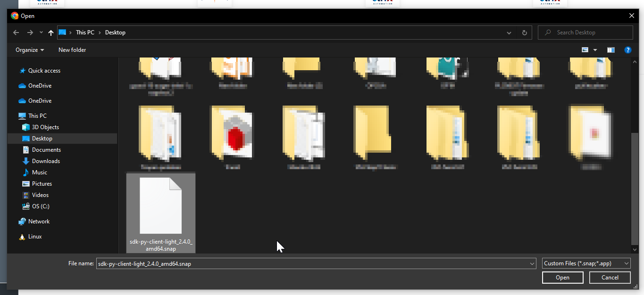This screenshot has height=295, width=644.
Task: Click New folder in the toolbar
Action: [x=72, y=50]
